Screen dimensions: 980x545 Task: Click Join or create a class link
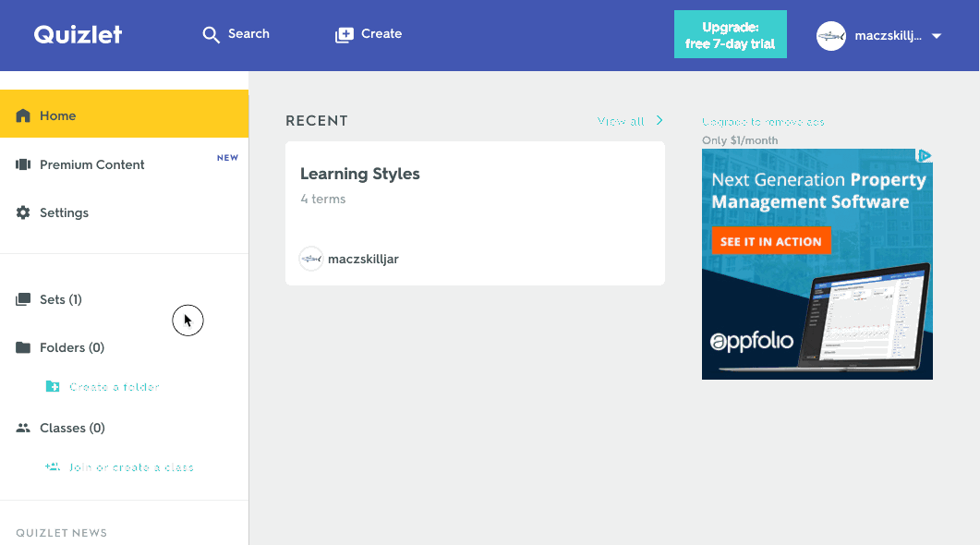[131, 467]
